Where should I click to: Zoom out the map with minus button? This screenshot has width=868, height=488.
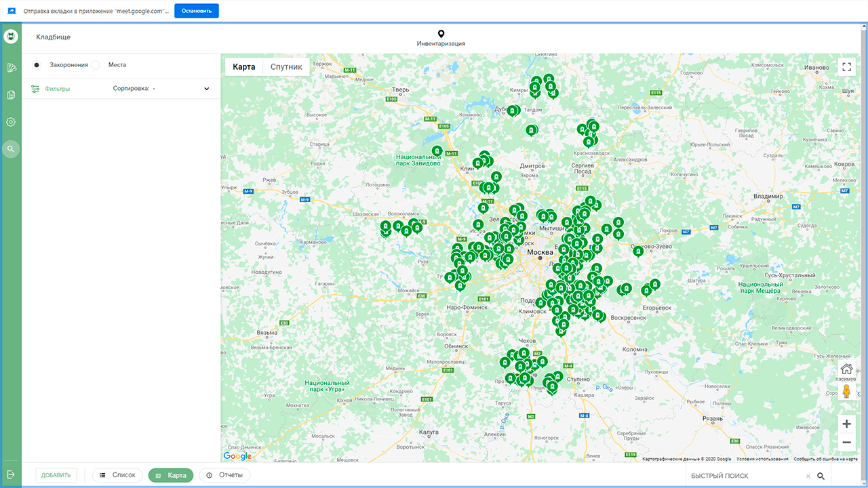pyautogui.click(x=846, y=443)
